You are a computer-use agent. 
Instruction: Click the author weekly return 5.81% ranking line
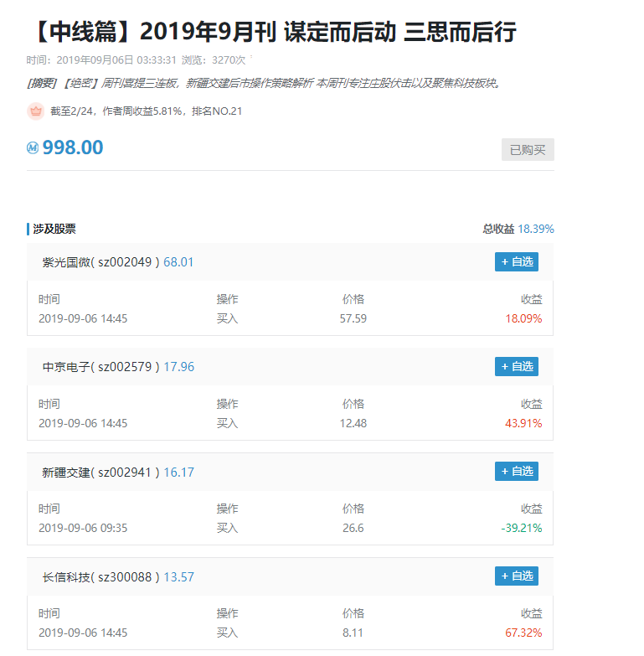[x=146, y=111]
